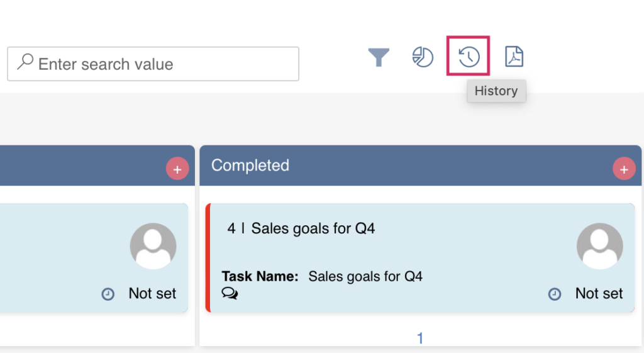Open the filter funnel icon
644x353 pixels.
click(x=378, y=57)
